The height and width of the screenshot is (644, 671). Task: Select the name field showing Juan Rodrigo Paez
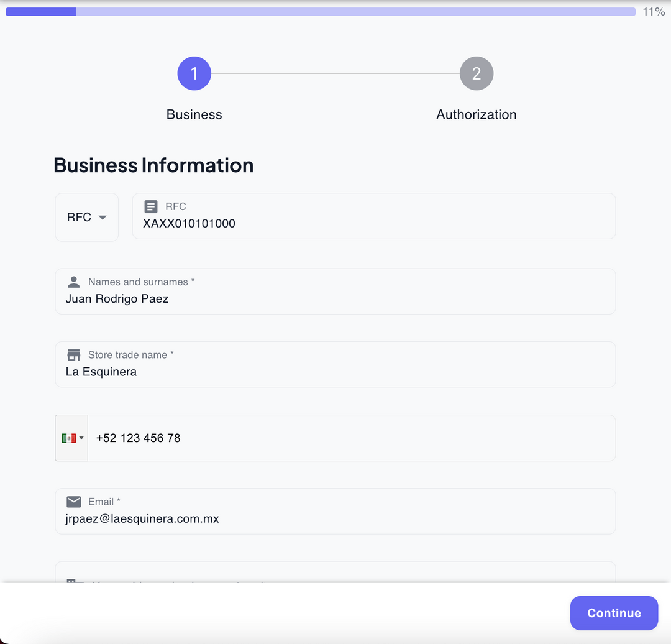point(335,298)
